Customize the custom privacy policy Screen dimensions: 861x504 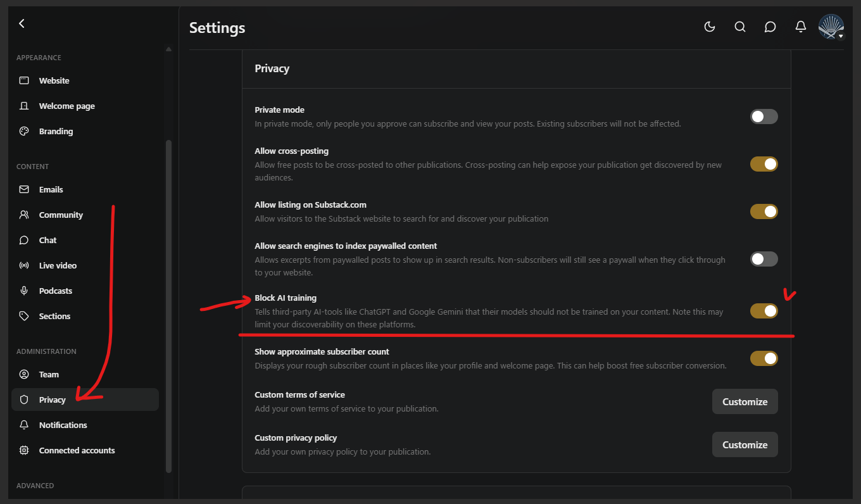(x=745, y=444)
